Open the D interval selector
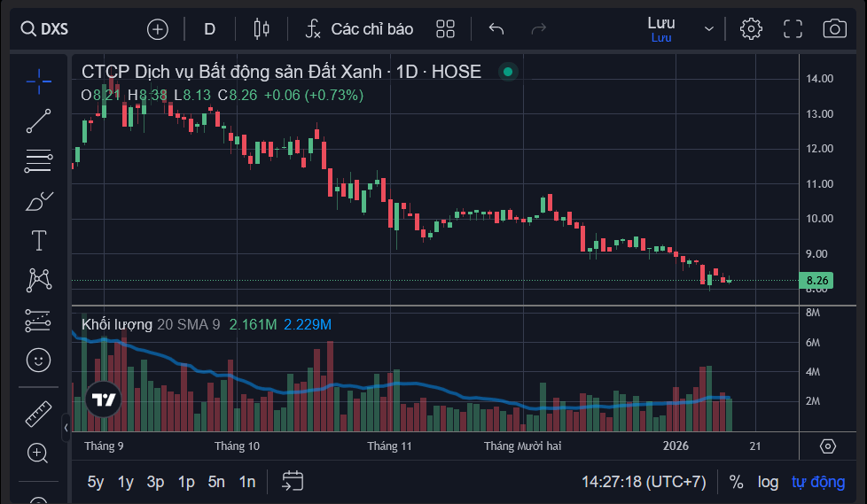Viewport: 867px width, 504px height. pyautogui.click(x=210, y=28)
